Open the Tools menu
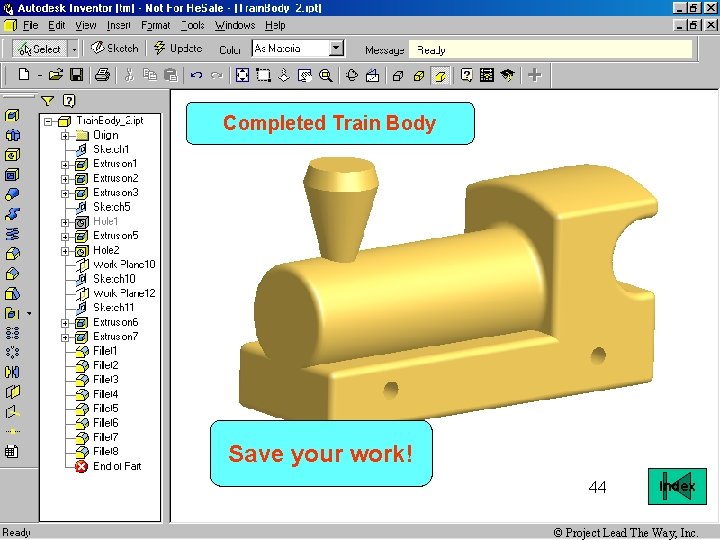 192,25
